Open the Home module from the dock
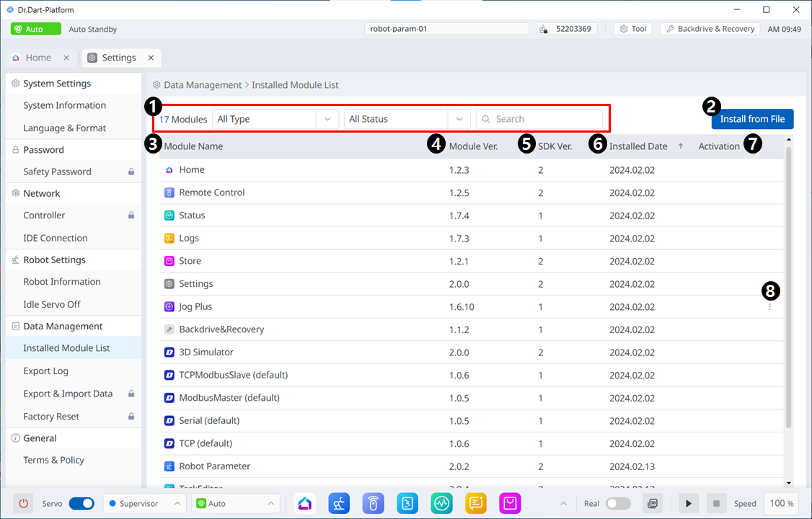The height and width of the screenshot is (519, 812). [x=305, y=503]
